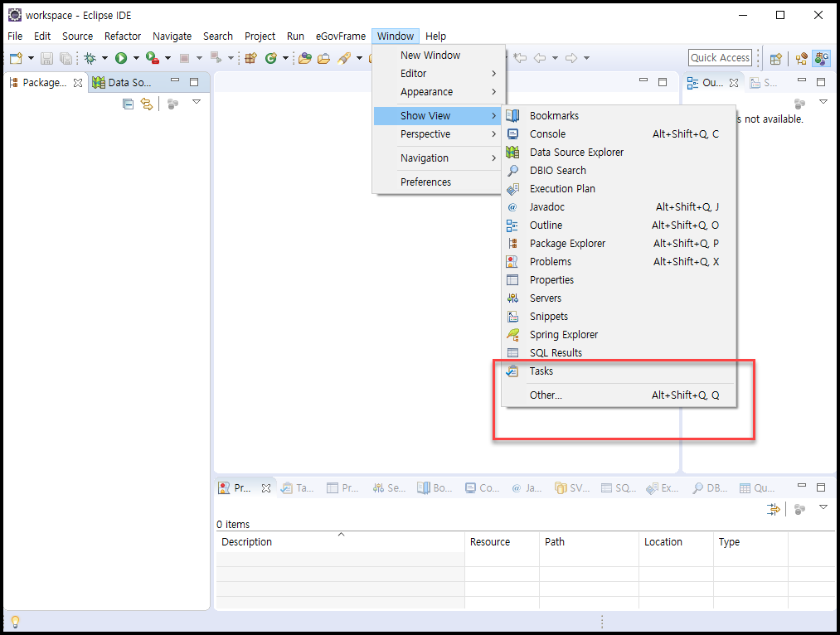Image resolution: width=840 pixels, height=635 pixels.
Task: Maximize the Package Explorer panel
Action: (194, 82)
